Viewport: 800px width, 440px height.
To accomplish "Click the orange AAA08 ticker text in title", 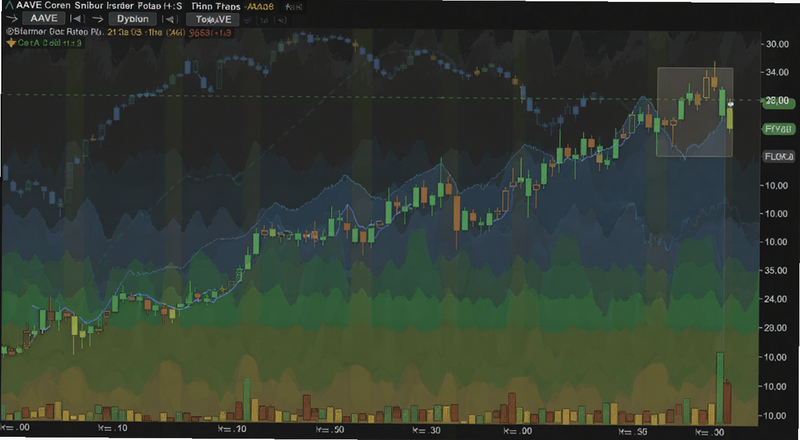I will (x=259, y=7).
